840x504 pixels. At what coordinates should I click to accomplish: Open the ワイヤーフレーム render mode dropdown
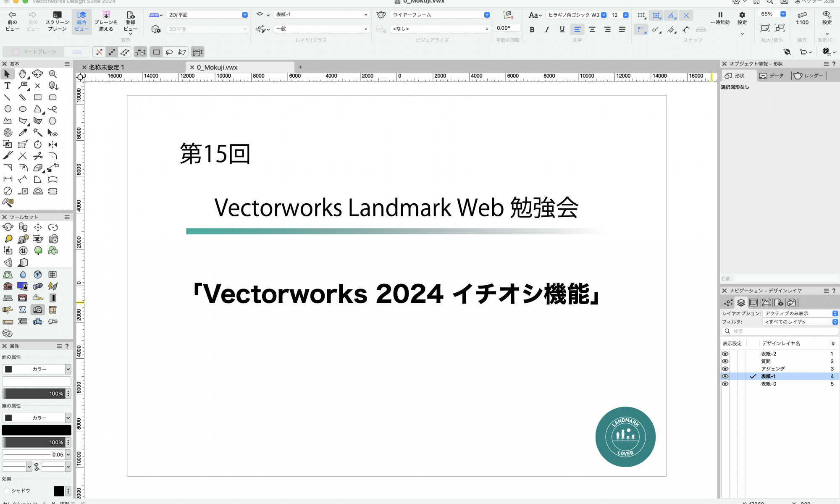(x=440, y=15)
